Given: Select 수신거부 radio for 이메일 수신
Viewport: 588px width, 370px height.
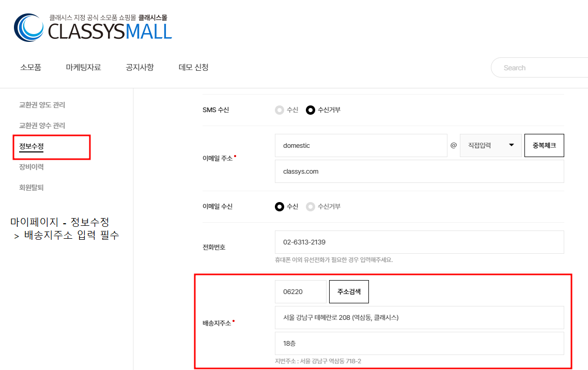Looking at the screenshot, I should [x=310, y=206].
